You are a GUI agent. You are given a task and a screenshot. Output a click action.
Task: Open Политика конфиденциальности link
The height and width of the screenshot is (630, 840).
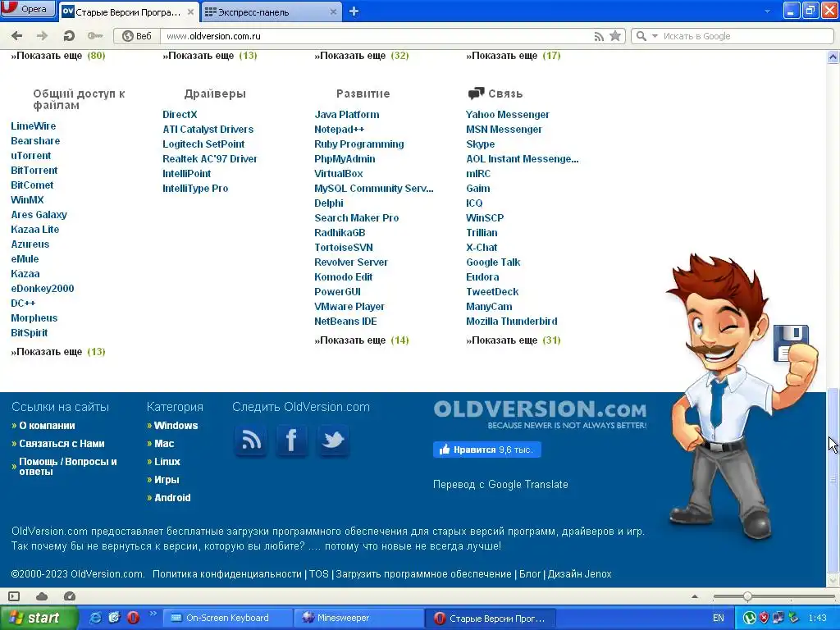click(227, 573)
